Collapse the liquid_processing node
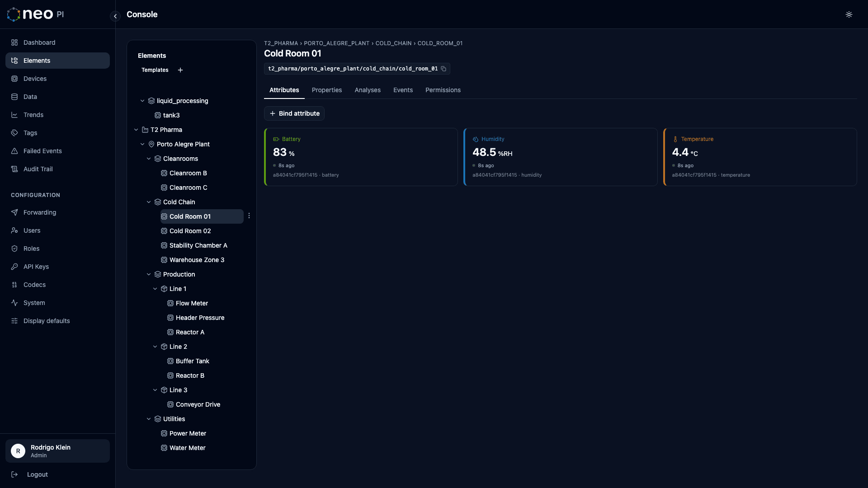 pos(142,101)
